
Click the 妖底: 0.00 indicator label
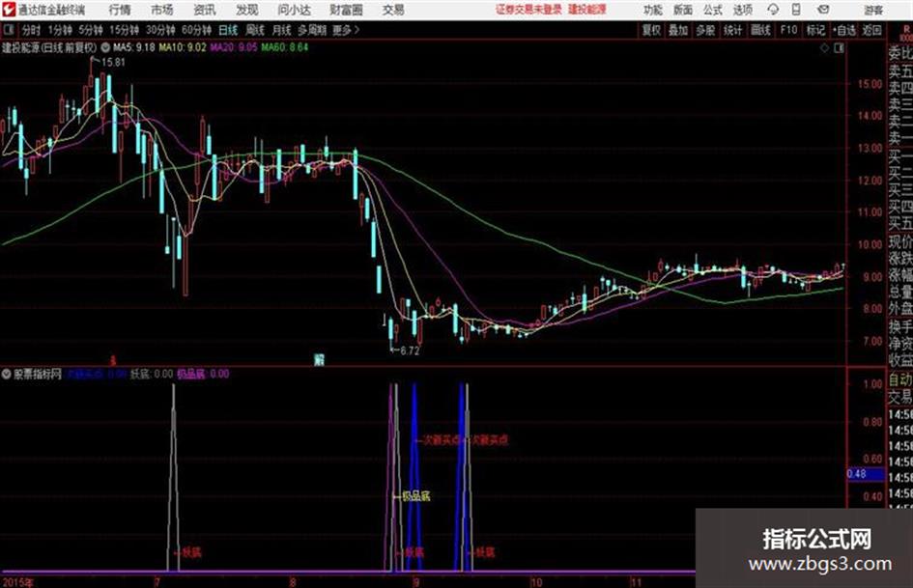click(x=152, y=374)
